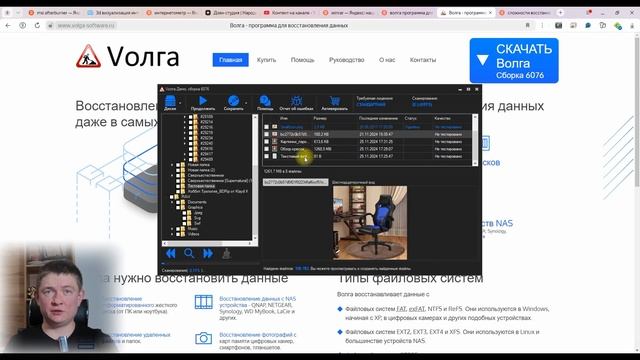Screen dimensions: 640x360
Task: Check the Jpeg folder checkbox
Action: pos(184,213)
